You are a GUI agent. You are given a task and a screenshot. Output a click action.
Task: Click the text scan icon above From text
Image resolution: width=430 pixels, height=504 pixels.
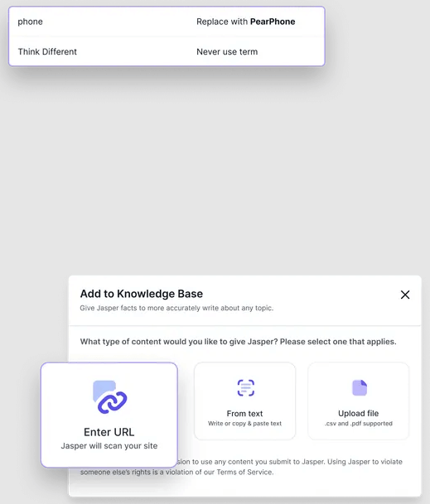pos(246,387)
